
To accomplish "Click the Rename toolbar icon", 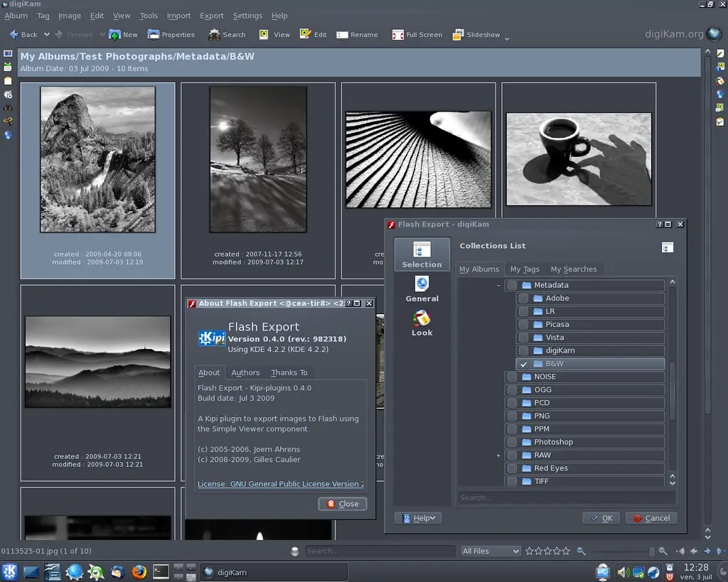I will pyautogui.click(x=342, y=34).
